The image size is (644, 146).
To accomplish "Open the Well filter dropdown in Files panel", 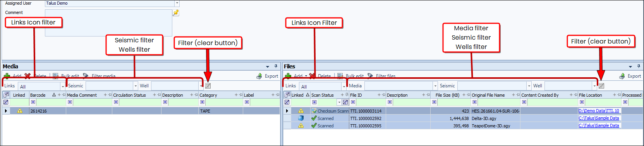I will click(594, 86).
